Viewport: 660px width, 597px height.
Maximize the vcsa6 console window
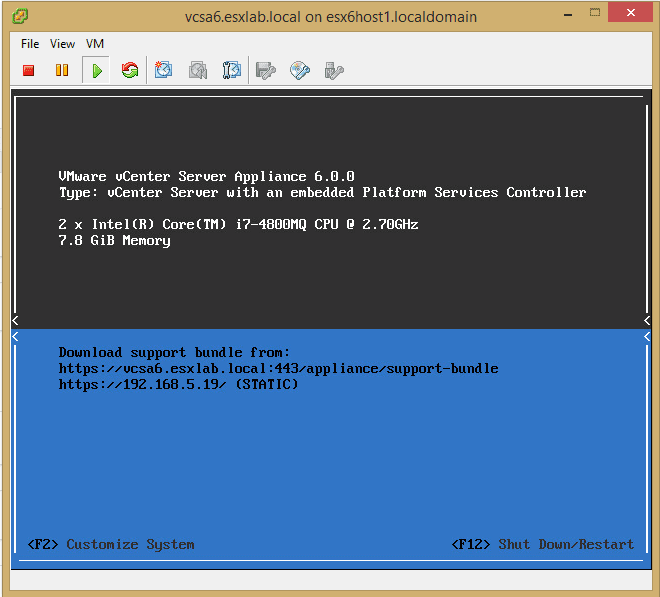pos(595,13)
